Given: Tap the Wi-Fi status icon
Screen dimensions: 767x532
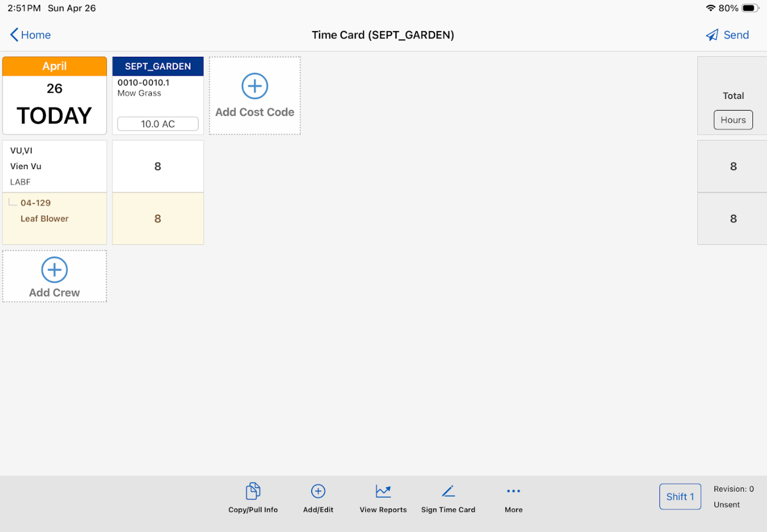Looking at the screenshot, I should click(710, 8).
